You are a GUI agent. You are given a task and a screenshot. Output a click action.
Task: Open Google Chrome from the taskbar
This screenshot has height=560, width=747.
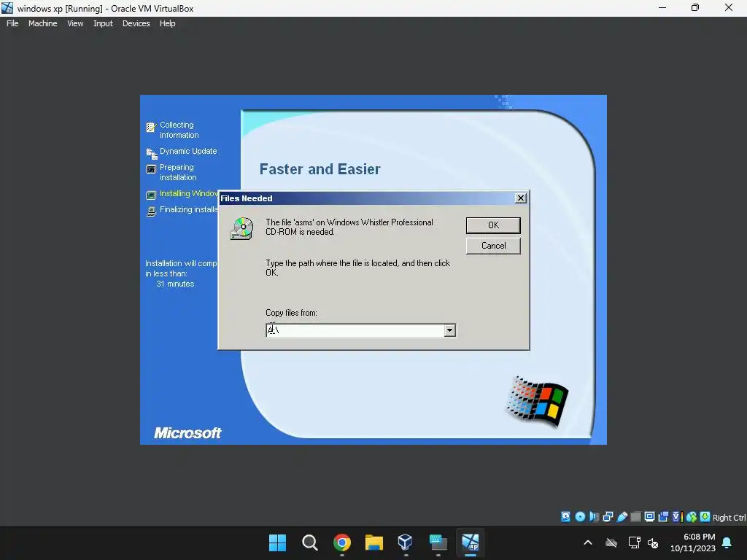tap(342, 542)
